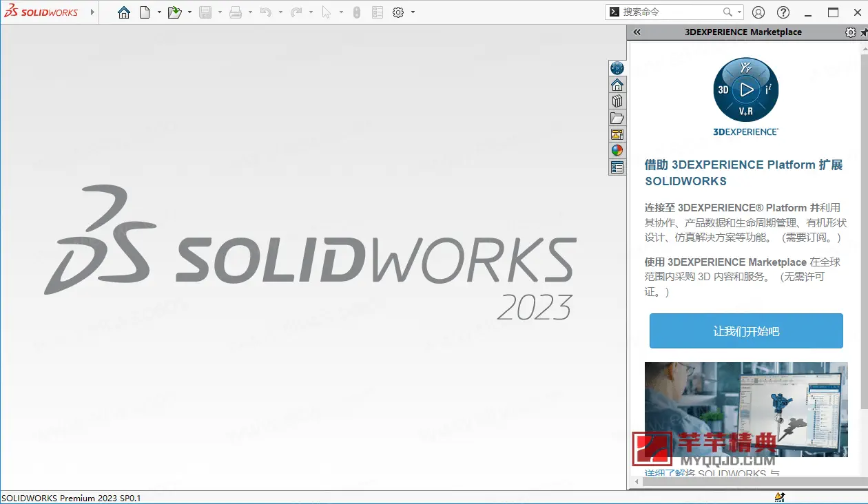Collapse the task pane with double chevron
The image size is (868, 504).
[x=637, y=32]
